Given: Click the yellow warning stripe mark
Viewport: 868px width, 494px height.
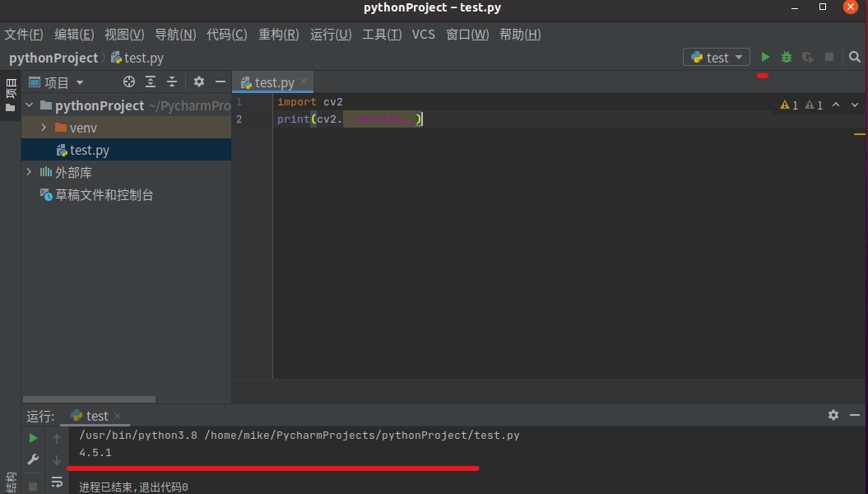Looking at the screenshot, I should tap(859, 134).
